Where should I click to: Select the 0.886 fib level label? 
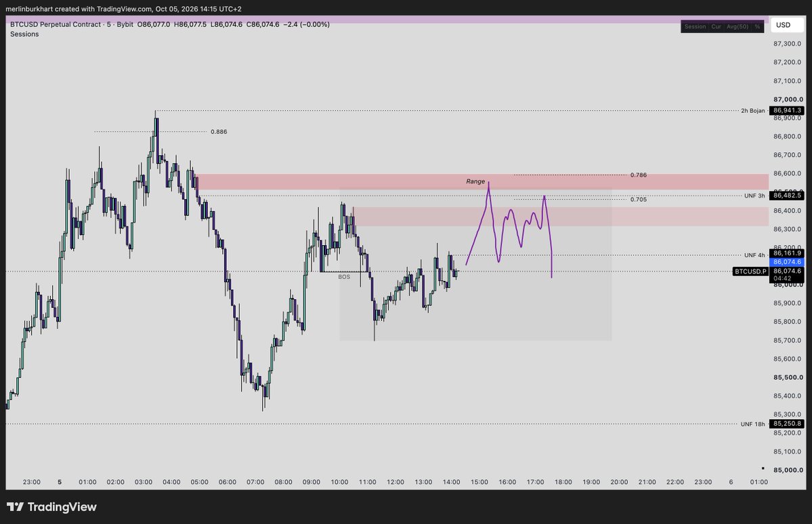219,132
